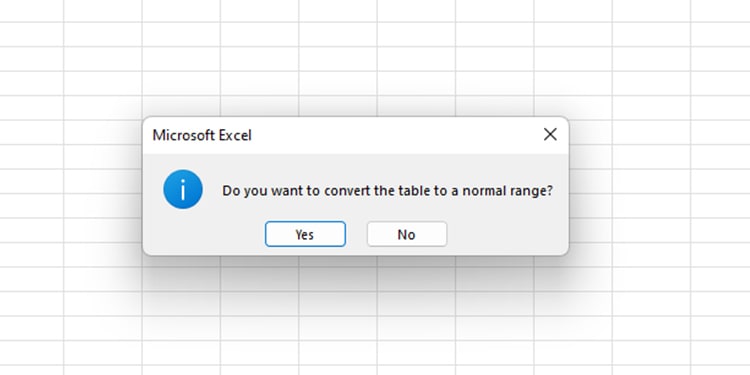Confirm table conversion with Yes button
This screenshot has height=375, width=750.
point(305,234)
